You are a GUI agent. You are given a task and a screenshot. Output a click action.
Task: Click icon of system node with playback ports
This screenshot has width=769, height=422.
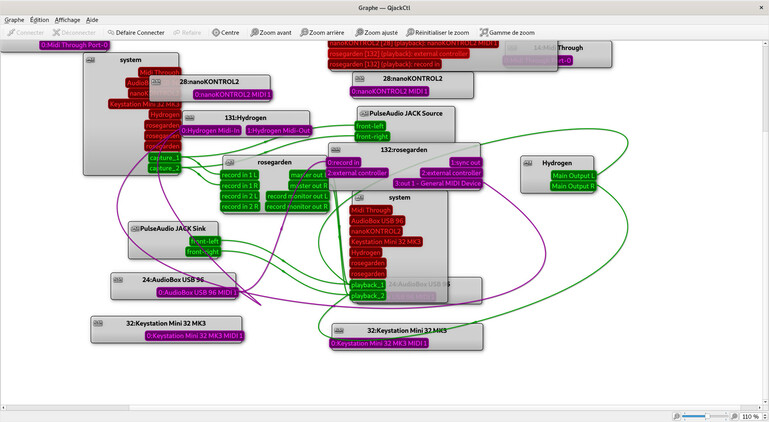(359, 198)
